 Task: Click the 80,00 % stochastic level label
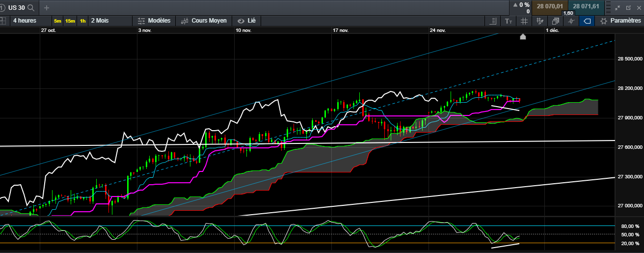point(631,226)
